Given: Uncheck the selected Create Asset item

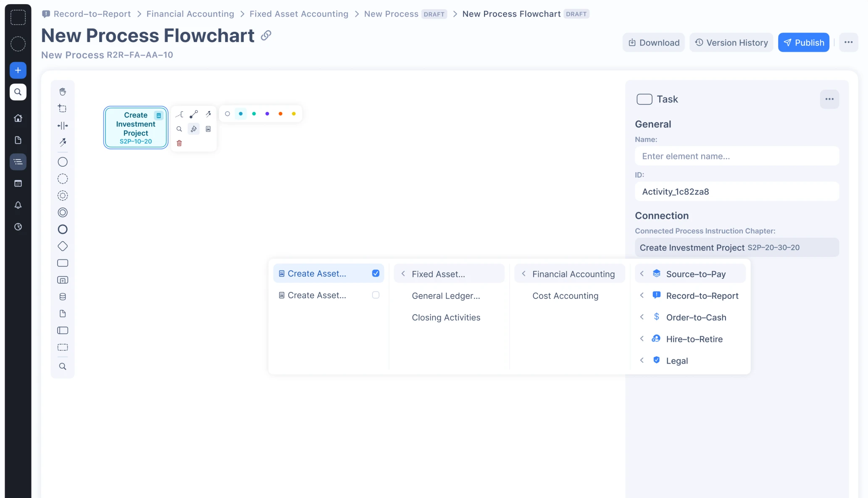Looking at the screenshot, I should coord(376,273).
